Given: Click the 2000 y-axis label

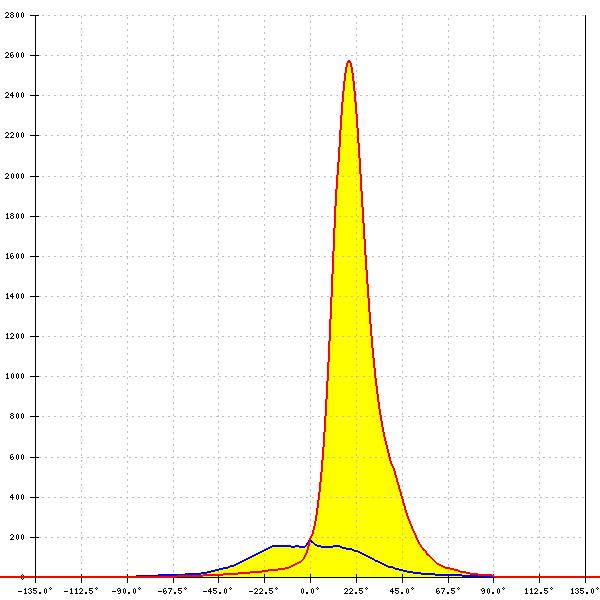Looking at the screenshot, I should click(15, 176).
